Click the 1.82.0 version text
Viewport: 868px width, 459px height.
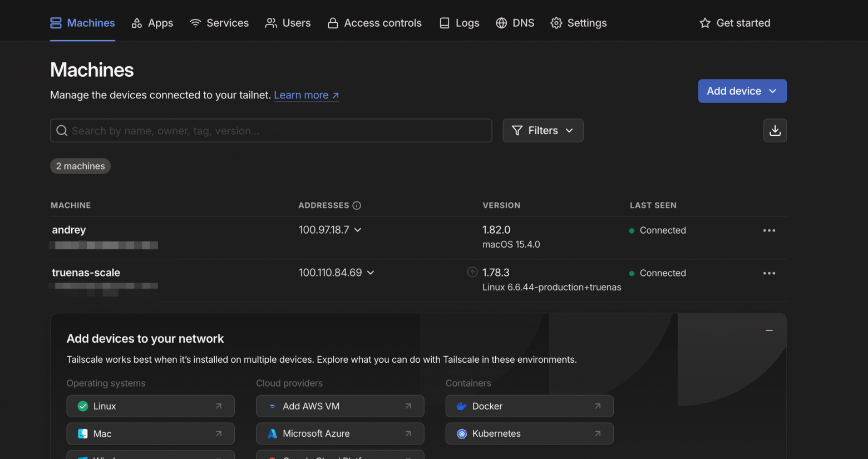click(x=496, y=230)
